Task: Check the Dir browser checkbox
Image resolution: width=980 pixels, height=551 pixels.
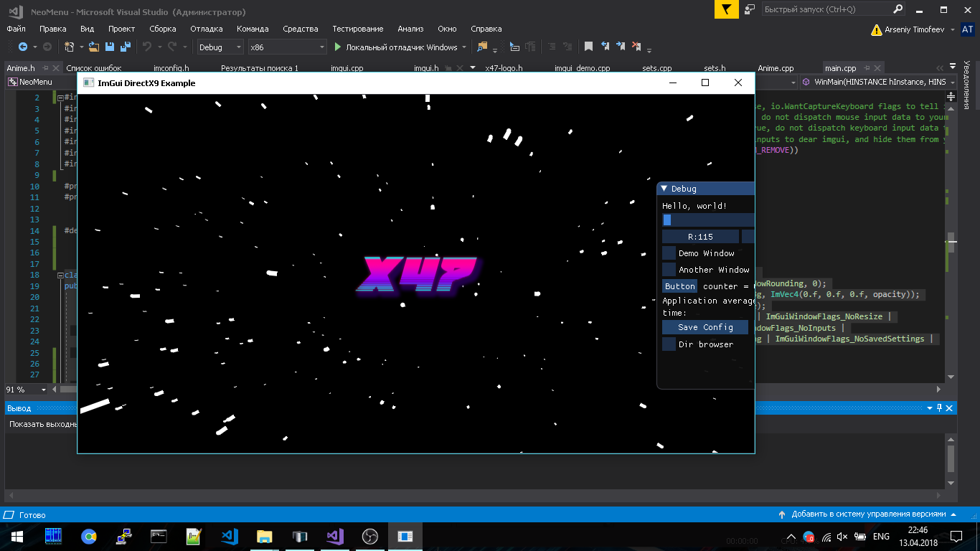Action: [x=669, y=344]
